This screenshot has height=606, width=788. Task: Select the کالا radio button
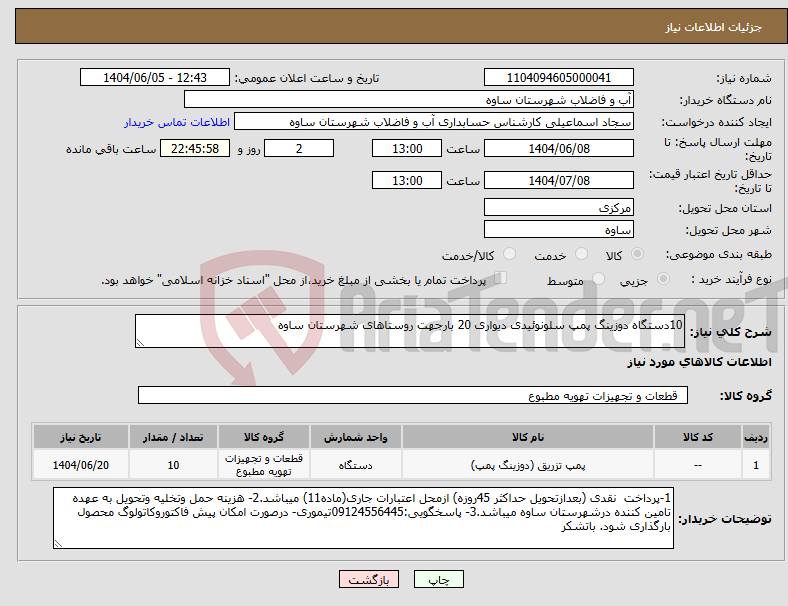[x=637, y=254]
